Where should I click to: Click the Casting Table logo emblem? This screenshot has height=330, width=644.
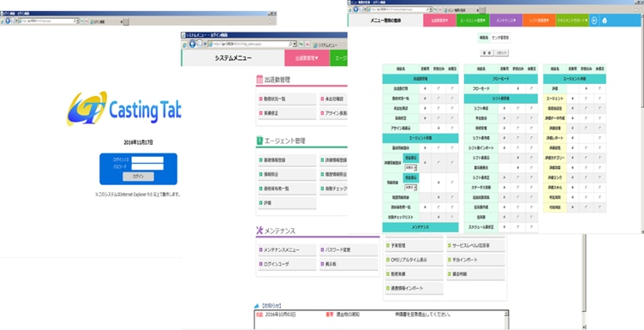[86, 108]
